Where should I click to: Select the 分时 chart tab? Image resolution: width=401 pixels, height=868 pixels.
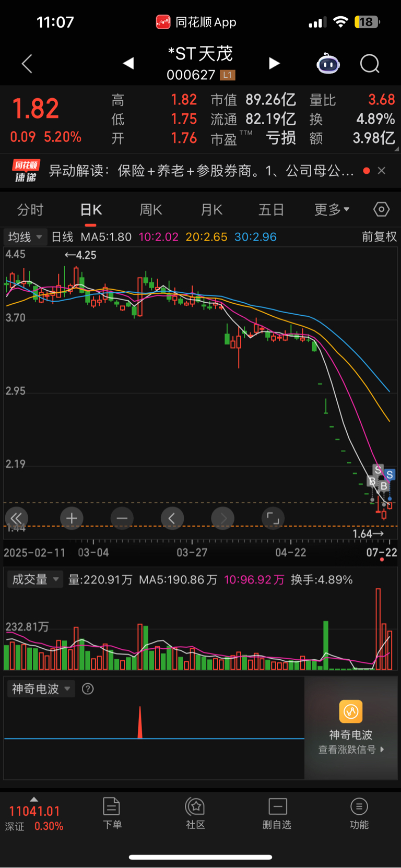pos(30,210)
